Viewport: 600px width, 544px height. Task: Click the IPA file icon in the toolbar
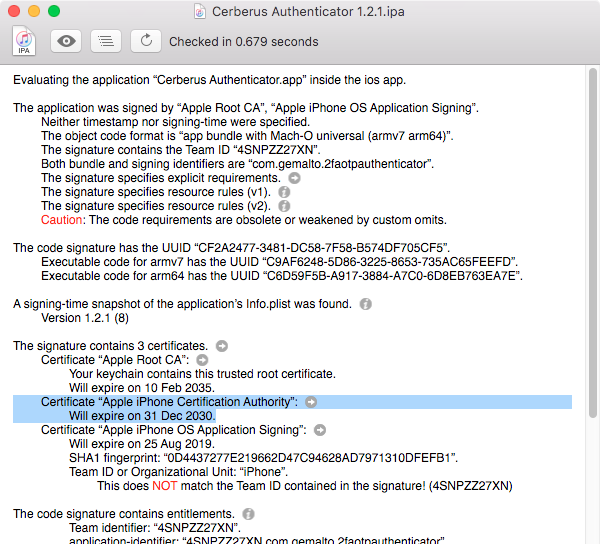(24, 41)
